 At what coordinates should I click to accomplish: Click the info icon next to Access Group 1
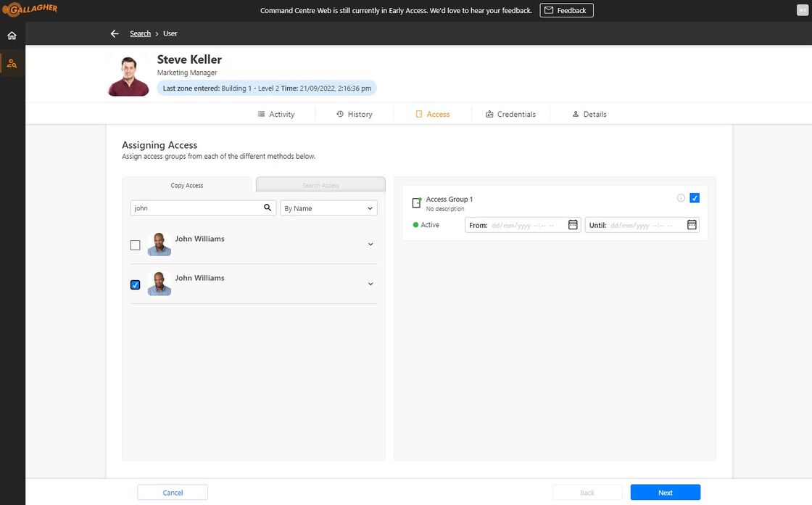[x=680, y=197]
